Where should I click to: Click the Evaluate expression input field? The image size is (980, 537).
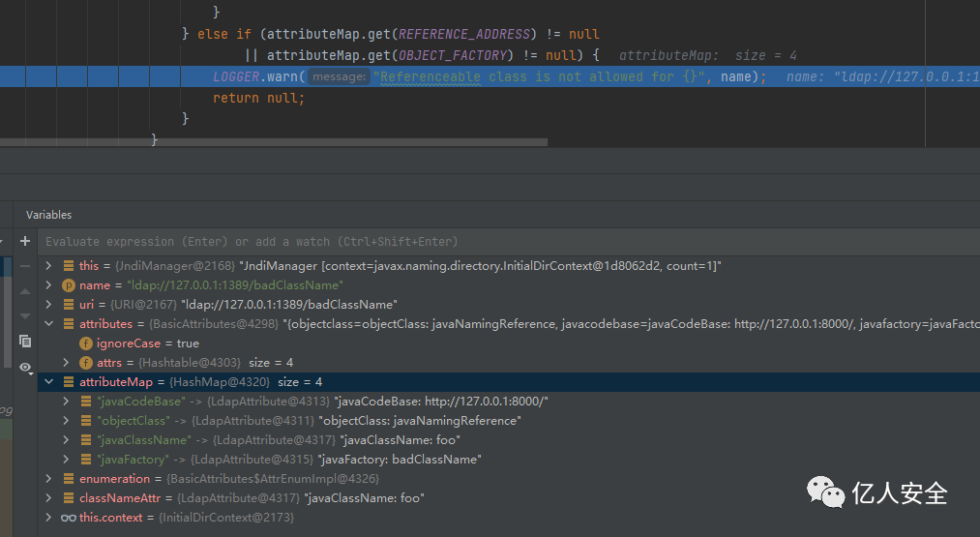tap(510, 241)
